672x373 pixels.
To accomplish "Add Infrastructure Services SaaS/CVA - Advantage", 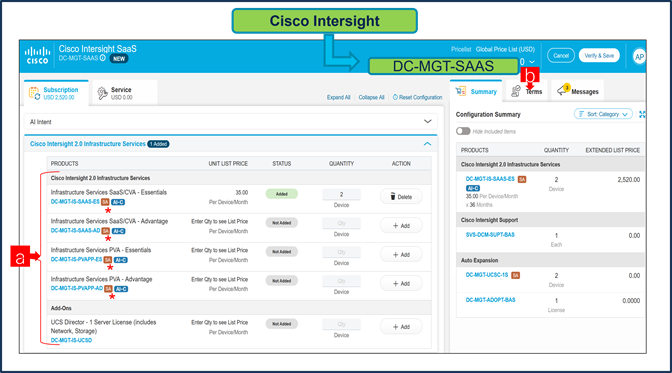I will point(401,226).
